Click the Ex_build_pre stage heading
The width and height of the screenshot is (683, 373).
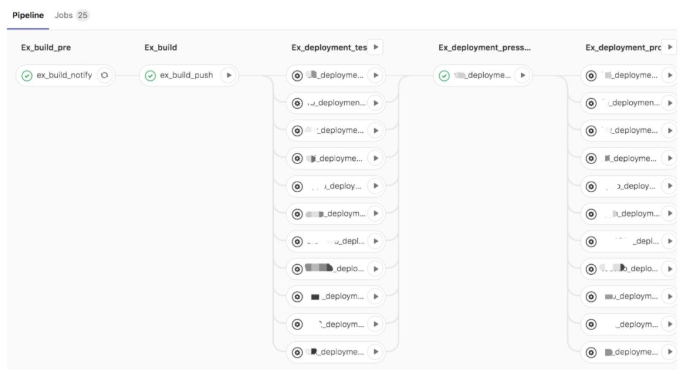click(46, 47)
